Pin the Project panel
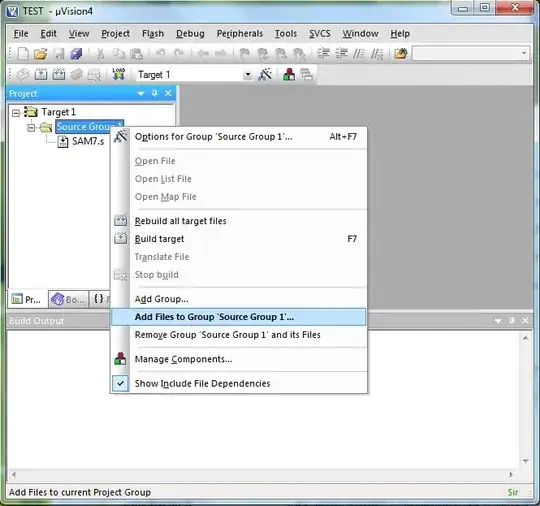Image resolution: width=540 pixels, height=506 pixels. coord(155,93)
